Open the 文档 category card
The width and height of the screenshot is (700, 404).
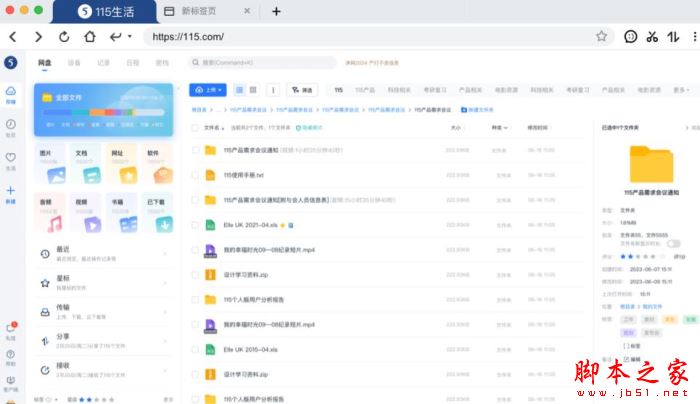coord(86,163)
